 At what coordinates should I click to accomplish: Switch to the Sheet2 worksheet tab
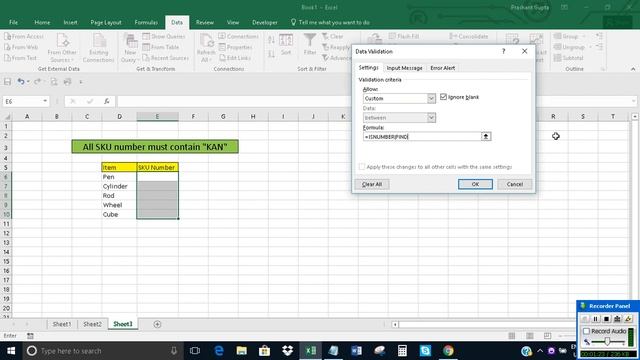pyautogui.click(x=93, y=324)
